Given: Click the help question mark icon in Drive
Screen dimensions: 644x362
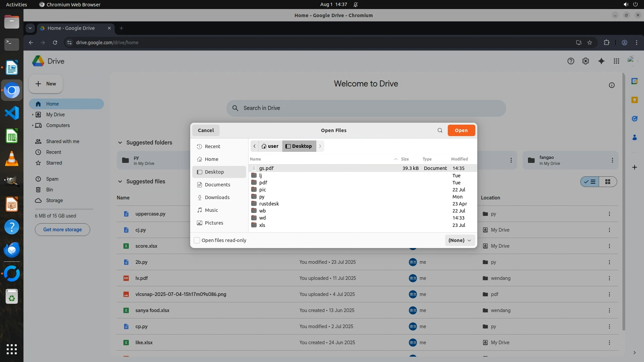Looking at the screenshot, I should coord(571,61).
